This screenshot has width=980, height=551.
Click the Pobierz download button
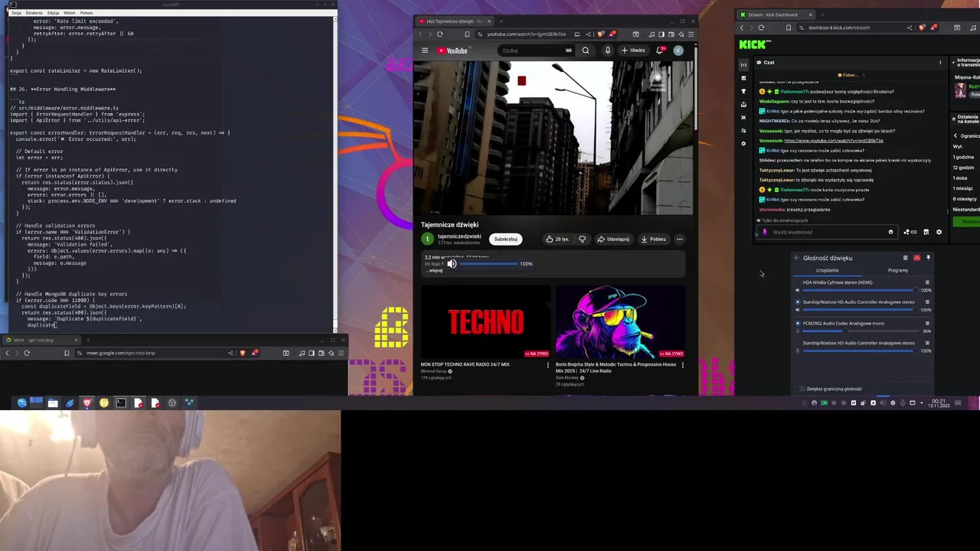click(x=653, y=239)
